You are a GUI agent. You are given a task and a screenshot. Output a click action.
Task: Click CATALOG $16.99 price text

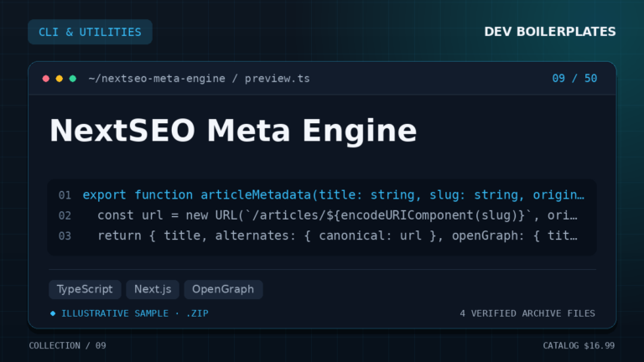coord(579,345)
